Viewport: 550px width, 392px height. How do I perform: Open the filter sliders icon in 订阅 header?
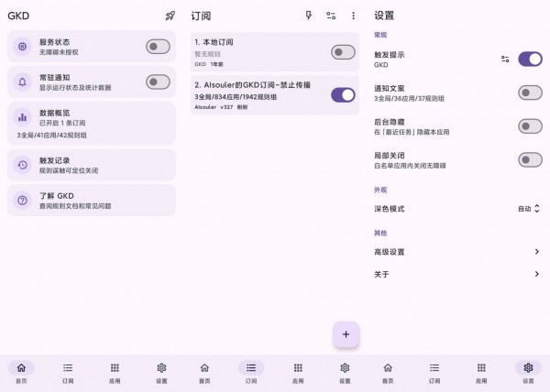331,16
